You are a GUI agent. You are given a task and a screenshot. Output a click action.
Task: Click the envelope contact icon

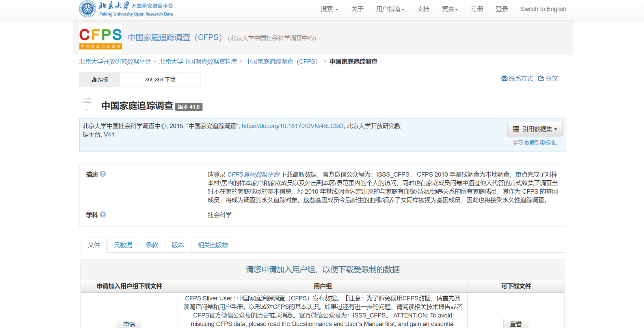[504, 78]
